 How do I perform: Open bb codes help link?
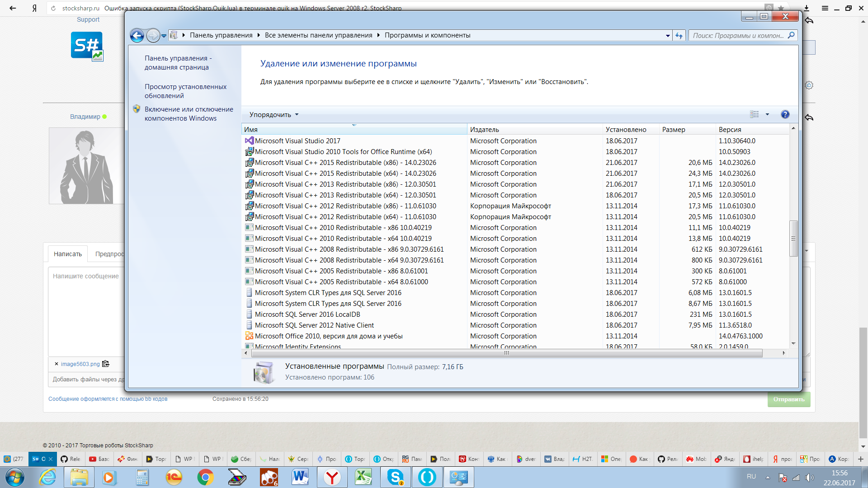(108, 399)
